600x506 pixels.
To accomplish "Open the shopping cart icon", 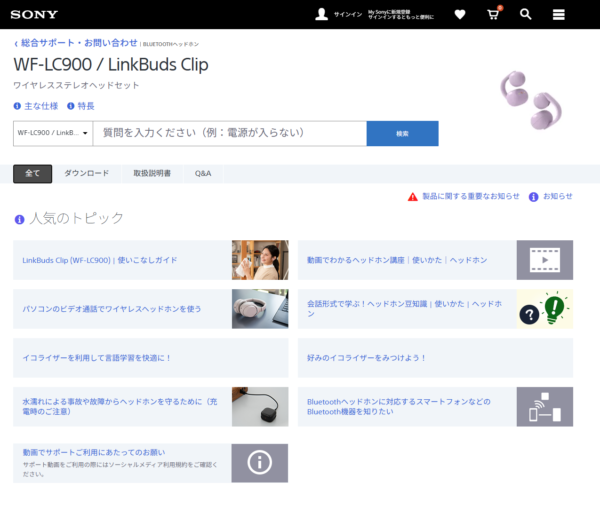I will point(493,14).
